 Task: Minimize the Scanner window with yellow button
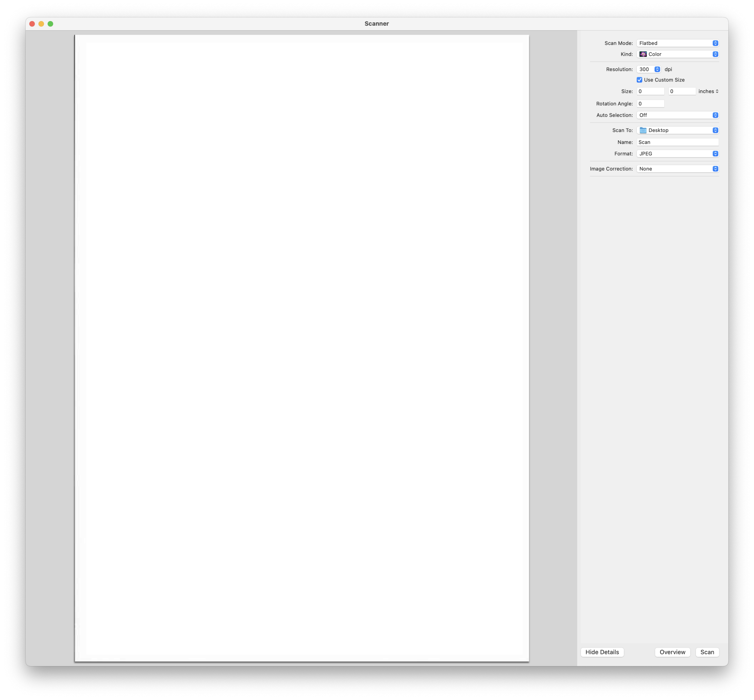41,24
